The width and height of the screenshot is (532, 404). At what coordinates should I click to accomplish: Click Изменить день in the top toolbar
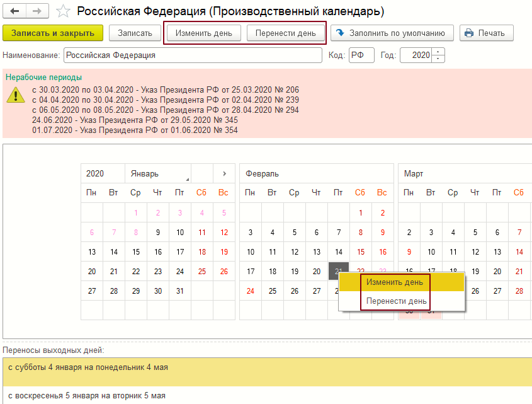coord(203,33)
